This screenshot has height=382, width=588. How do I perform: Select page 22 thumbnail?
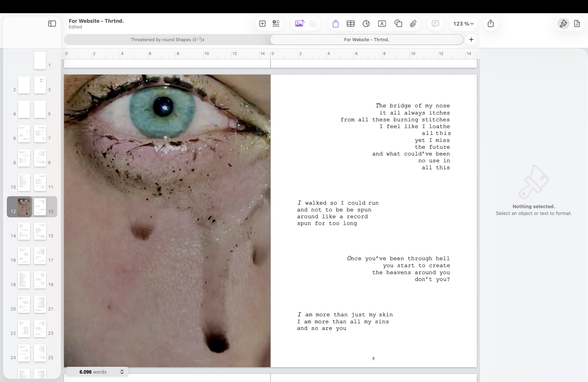pyautogui.click(x=24, y=329)
